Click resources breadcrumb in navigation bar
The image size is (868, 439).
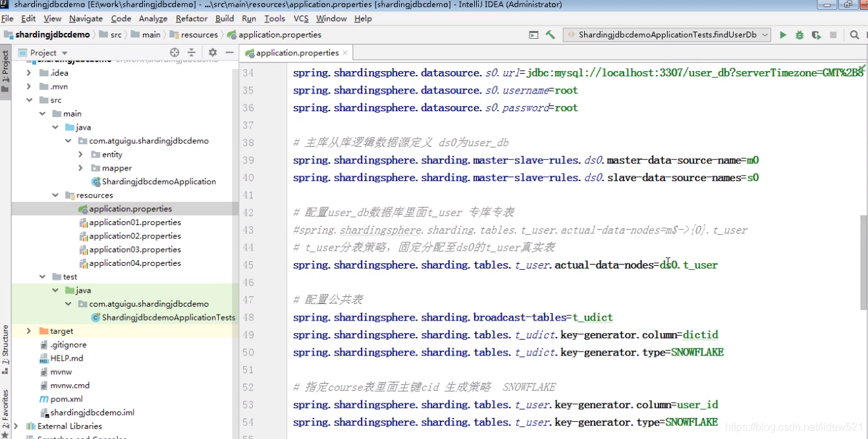[194, 35]
